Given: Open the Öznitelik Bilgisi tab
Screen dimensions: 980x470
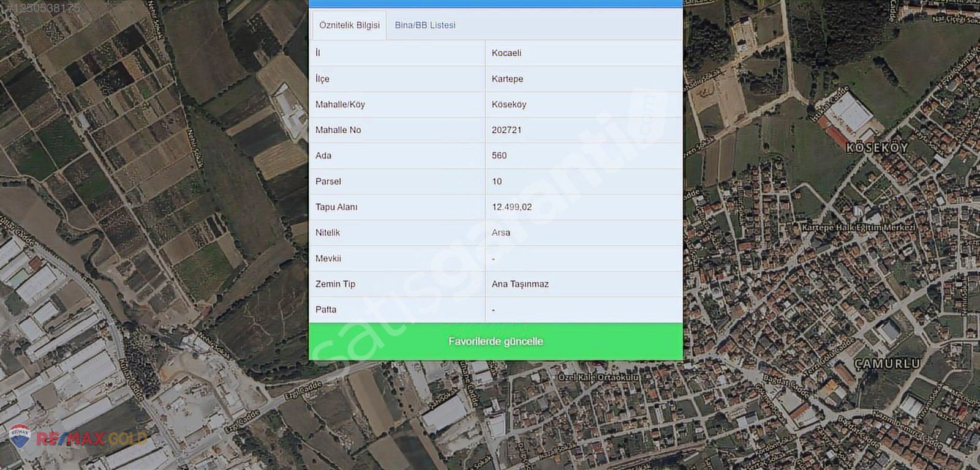Looking at the screenshot, I should pyautogui.click(x=349, y=25).
